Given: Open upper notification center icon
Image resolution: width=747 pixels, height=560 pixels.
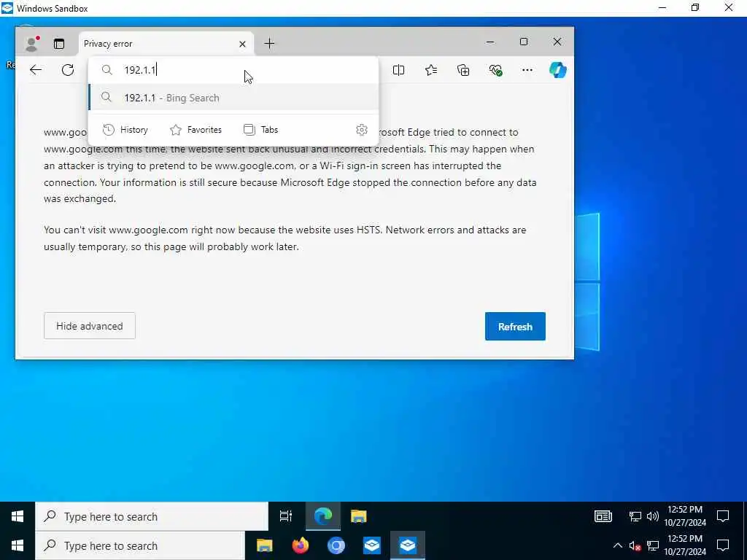Looking at the screenshot, I should [723, 516].
